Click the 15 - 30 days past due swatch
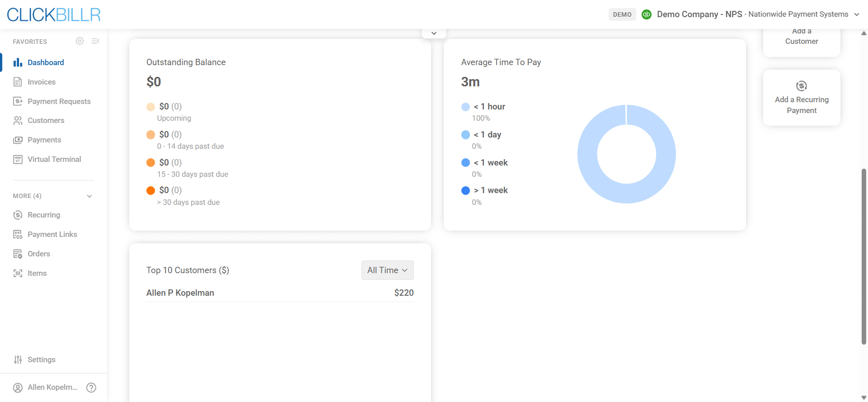868x402 pixels. [151, 163]
